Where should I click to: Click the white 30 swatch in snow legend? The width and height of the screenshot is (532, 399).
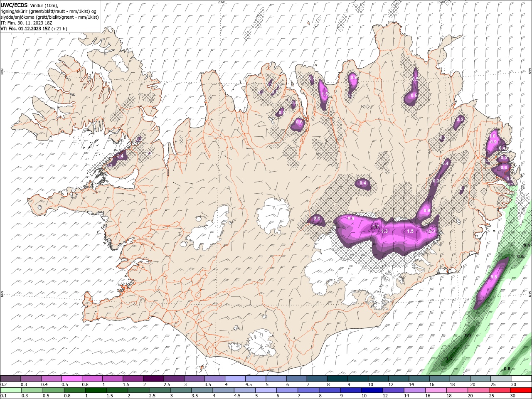521,379
